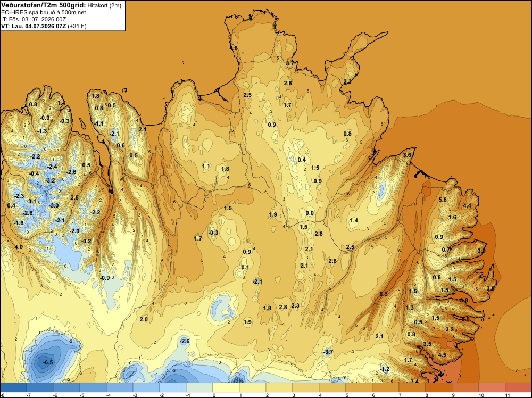Click the '(+31 h)' forecast offset
Image resolution: width=532 pixels, height=398 pixels.
coord(77,26)
